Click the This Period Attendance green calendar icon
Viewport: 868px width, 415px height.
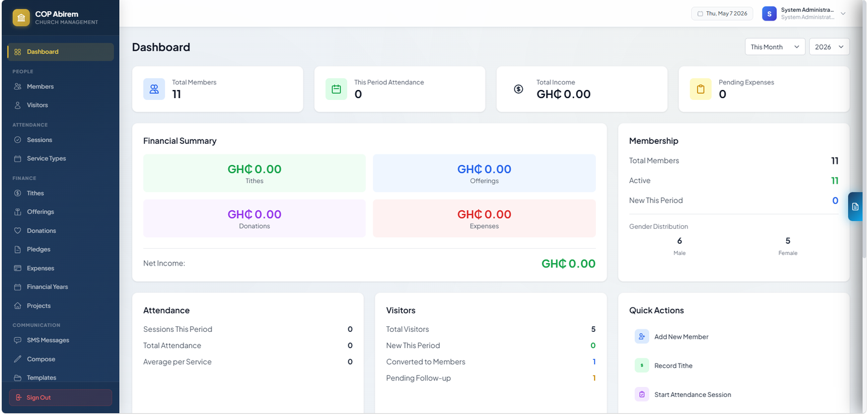(x=336, y=89)
